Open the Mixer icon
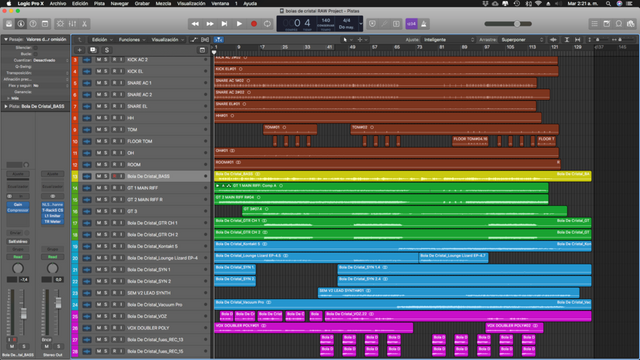The height and width of the screenshot is (360, 640). [72, 24]
